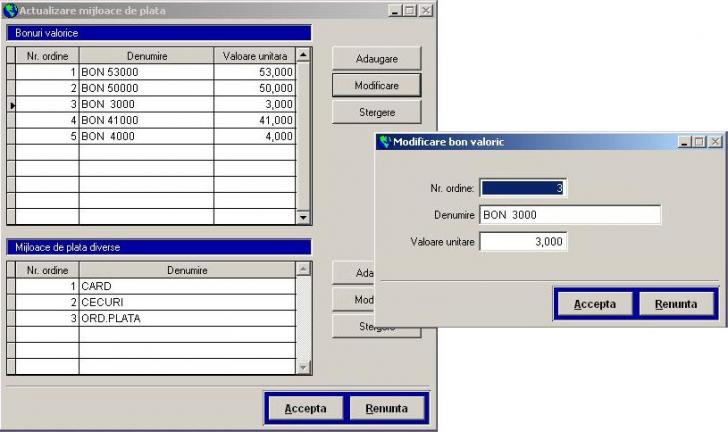Screen dimensions: 728x432
Task: Select the ORD.PLATA row
Action: point(187,318)
